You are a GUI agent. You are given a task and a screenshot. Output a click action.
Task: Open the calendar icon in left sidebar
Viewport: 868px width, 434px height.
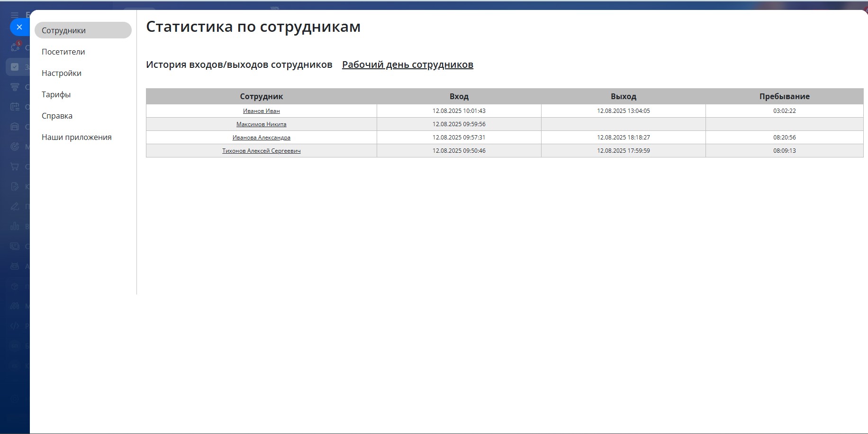pyautogui.click(x=15, y=107)
